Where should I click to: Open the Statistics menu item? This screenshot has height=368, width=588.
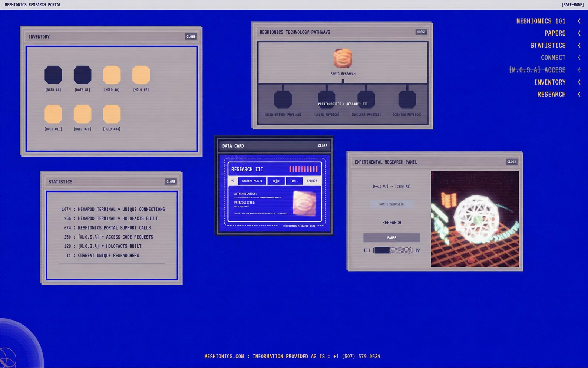[548, 45]
